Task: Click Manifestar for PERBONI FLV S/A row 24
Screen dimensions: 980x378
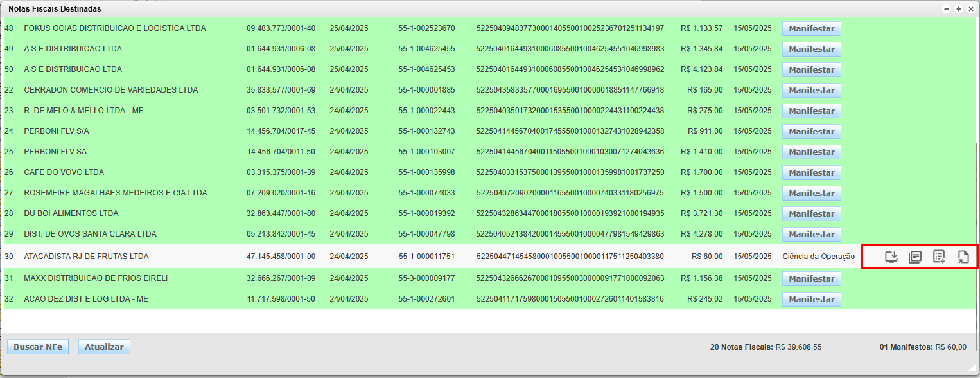Action: click(x=811, y=132)
